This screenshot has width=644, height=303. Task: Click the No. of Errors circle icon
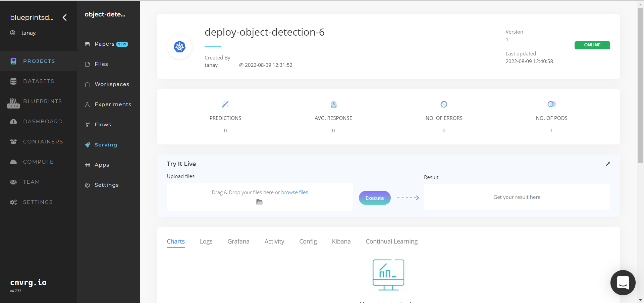click(x=444, y=104)
